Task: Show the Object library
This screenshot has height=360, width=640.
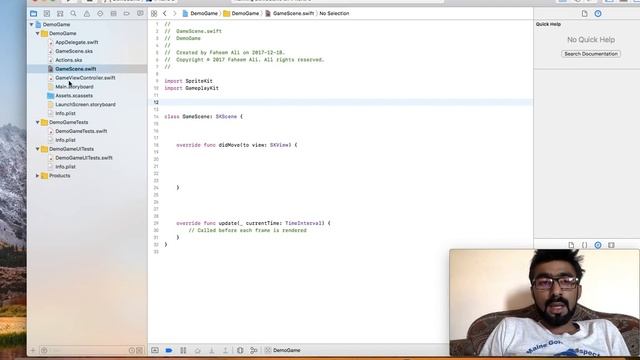Action: (x=598, y=245)
